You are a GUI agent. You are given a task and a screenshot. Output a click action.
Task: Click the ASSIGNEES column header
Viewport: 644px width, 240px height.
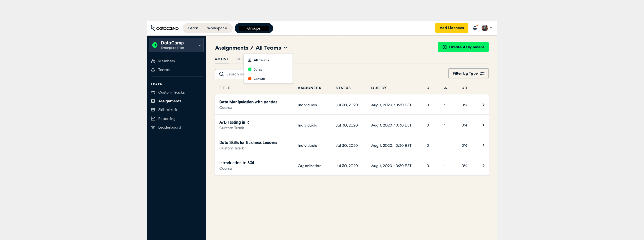click(x=309, y=88)
